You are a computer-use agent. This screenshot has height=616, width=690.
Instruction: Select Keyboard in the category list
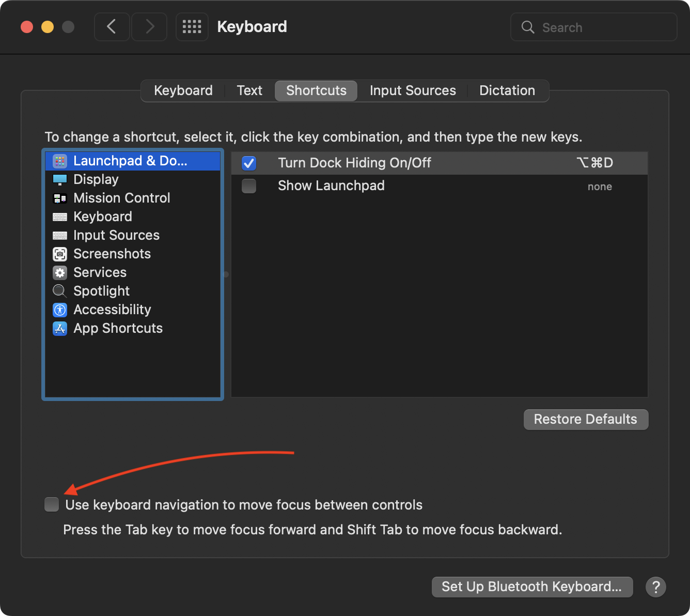[133, 217]
